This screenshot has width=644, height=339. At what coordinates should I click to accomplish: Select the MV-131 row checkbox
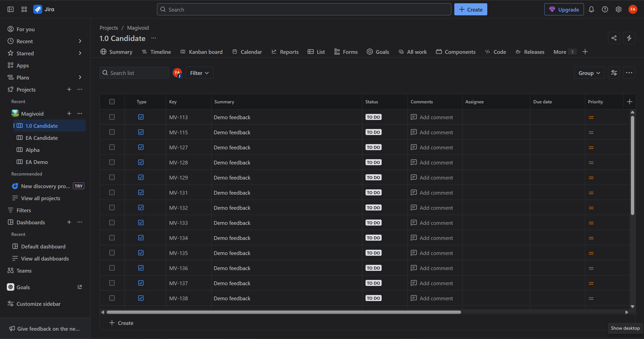[112, 192]
